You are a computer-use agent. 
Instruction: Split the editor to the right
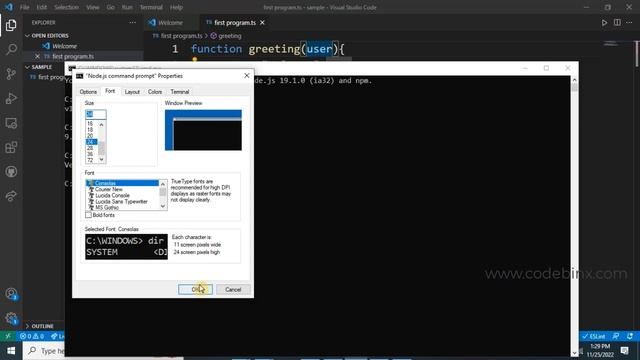pyautogui.click(x=617, y=23)
